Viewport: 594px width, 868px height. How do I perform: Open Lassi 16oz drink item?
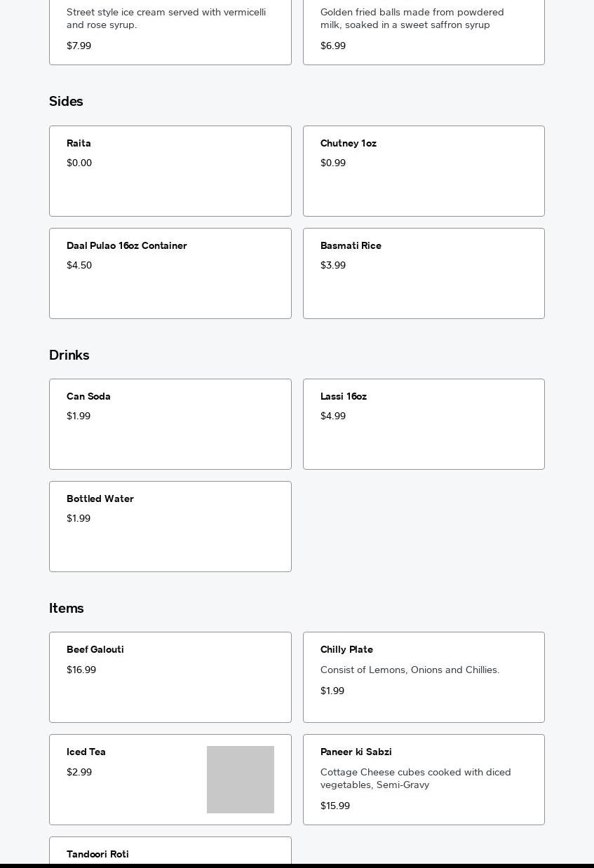[424, 424]
